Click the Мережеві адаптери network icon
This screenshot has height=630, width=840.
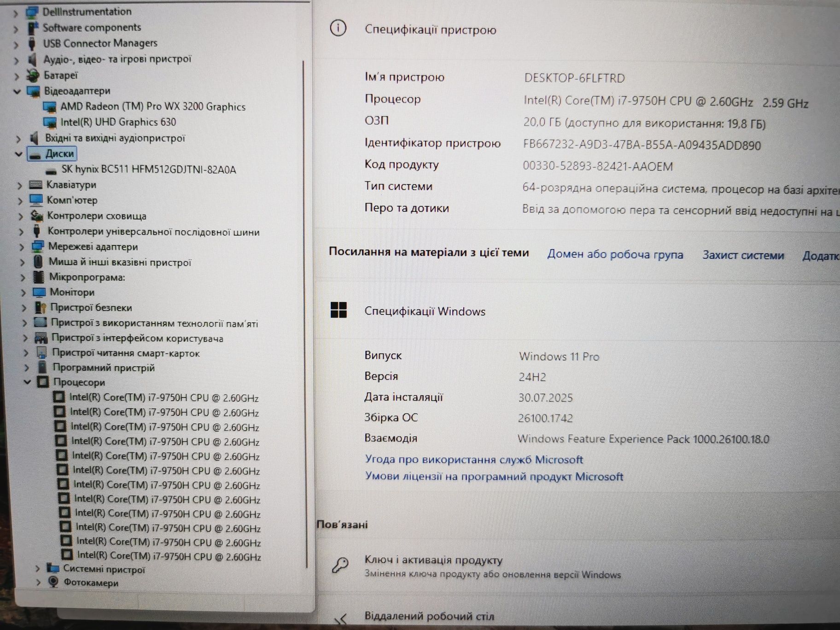pos(38,247)
